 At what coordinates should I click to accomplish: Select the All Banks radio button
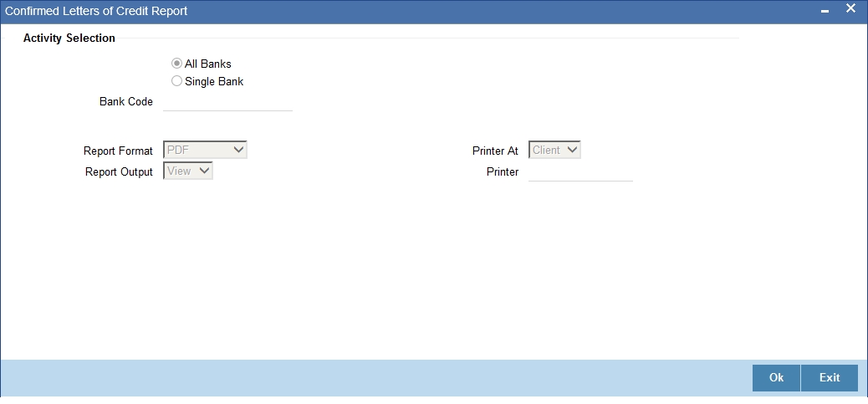[x=177, y=64]
